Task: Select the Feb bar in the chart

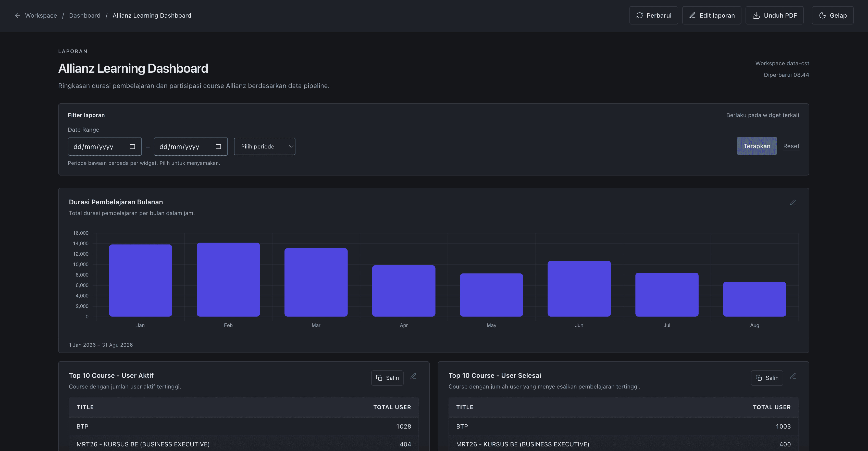Action: point(228,279)
